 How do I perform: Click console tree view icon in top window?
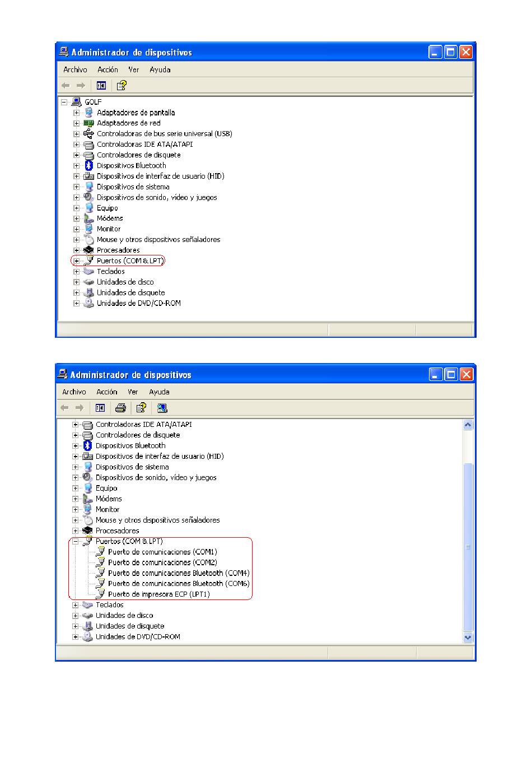tap(101, 86)
